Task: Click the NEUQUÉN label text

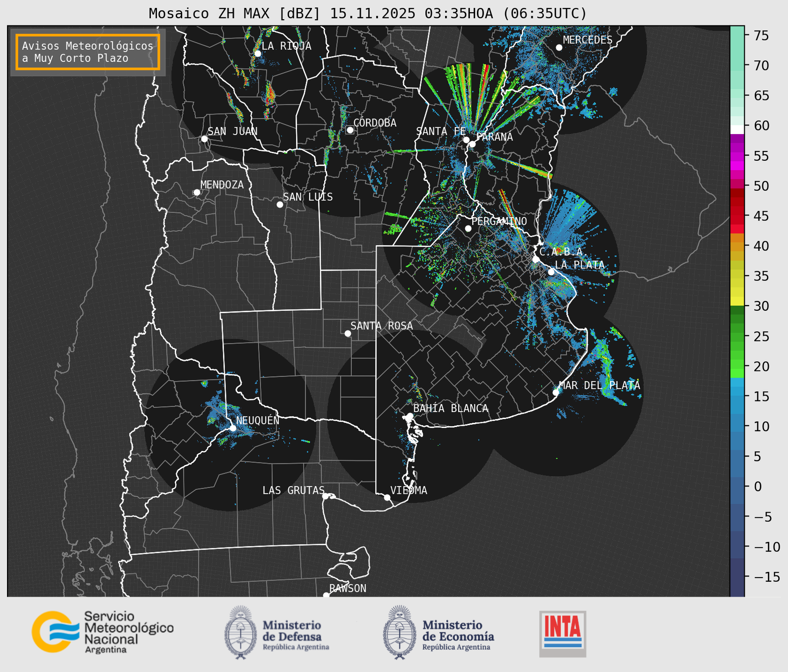Action: [257, 421]
